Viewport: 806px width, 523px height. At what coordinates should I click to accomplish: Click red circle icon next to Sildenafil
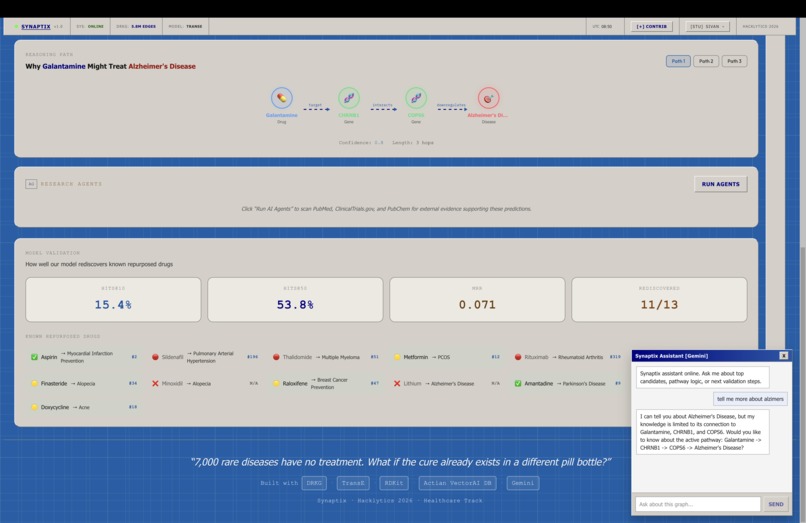(x=155, y=357)
